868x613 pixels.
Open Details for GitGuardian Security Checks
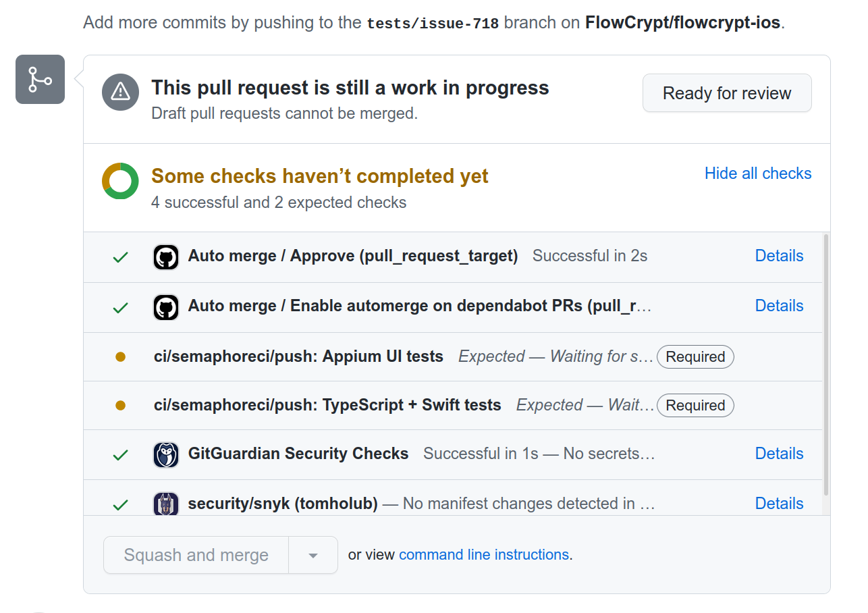tap(779, 454)
